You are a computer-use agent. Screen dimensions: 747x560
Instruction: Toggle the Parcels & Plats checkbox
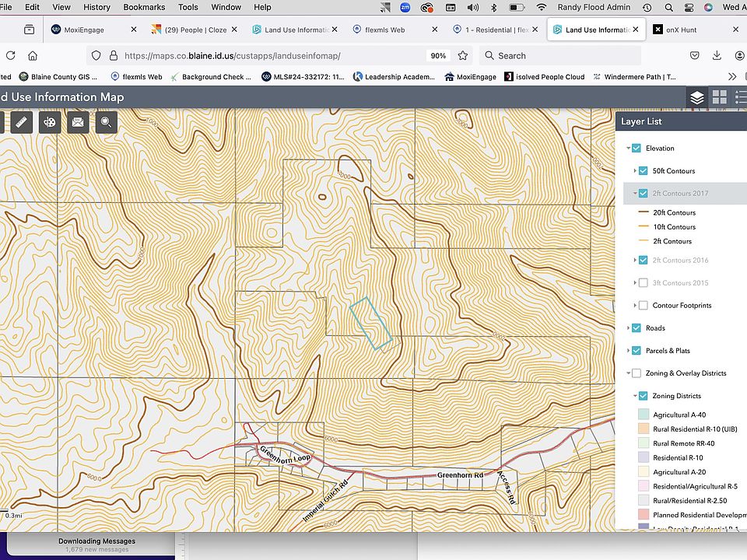[636, 351]
